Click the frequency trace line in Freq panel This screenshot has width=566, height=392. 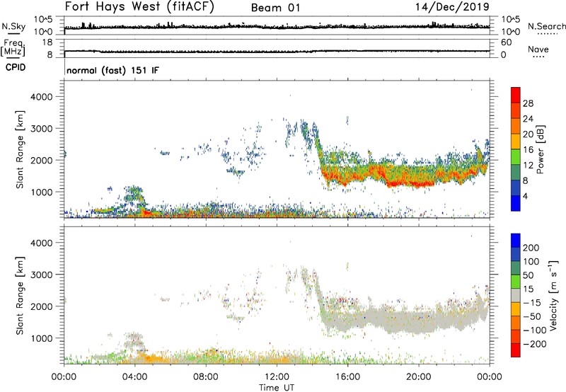click(277, 51)
